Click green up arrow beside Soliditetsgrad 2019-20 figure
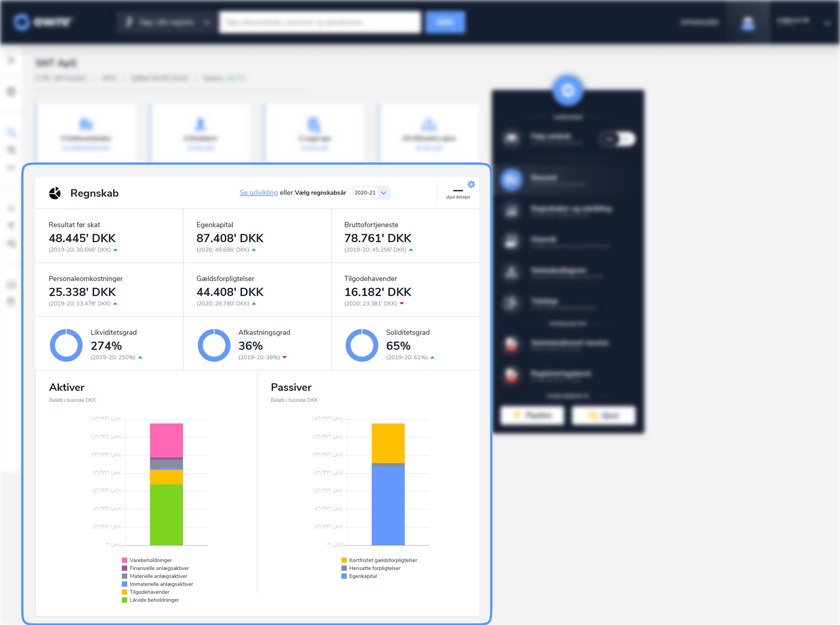Screen dimensions: 840x625 433,357
